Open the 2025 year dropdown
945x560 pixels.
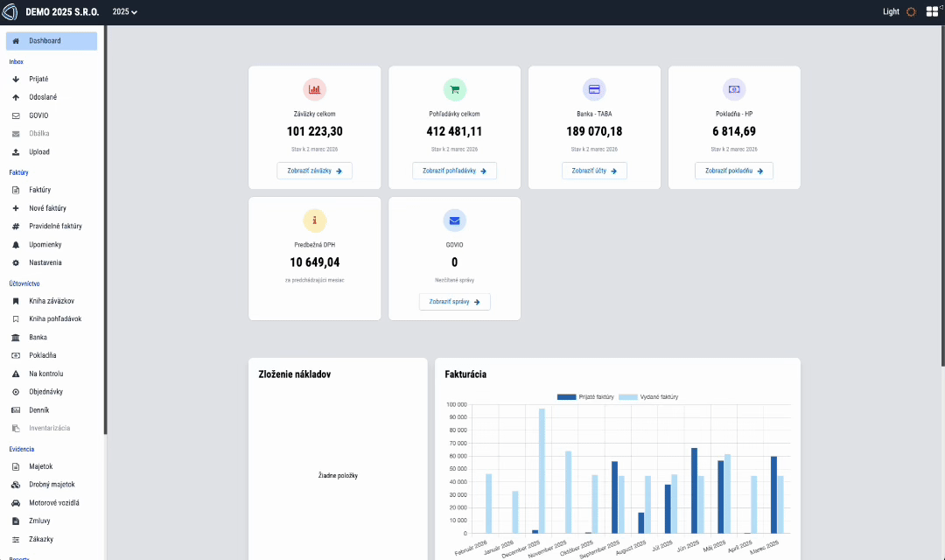coord(125,12)
